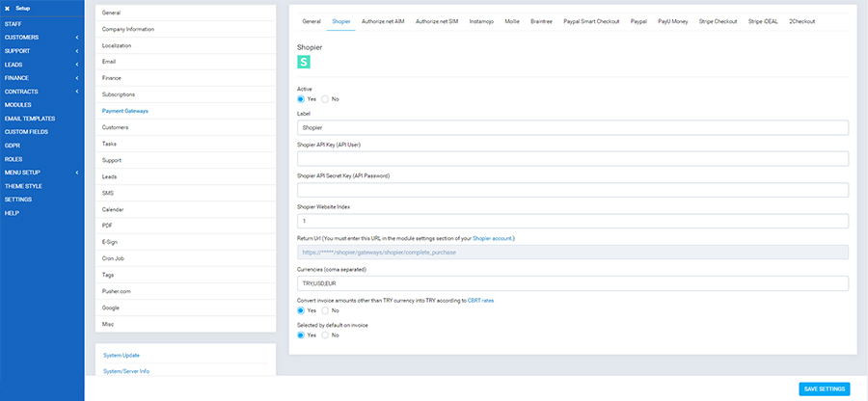Click the Currencies input field
Image resolution: width=868 pixels, height=401 pixels.
573,283
